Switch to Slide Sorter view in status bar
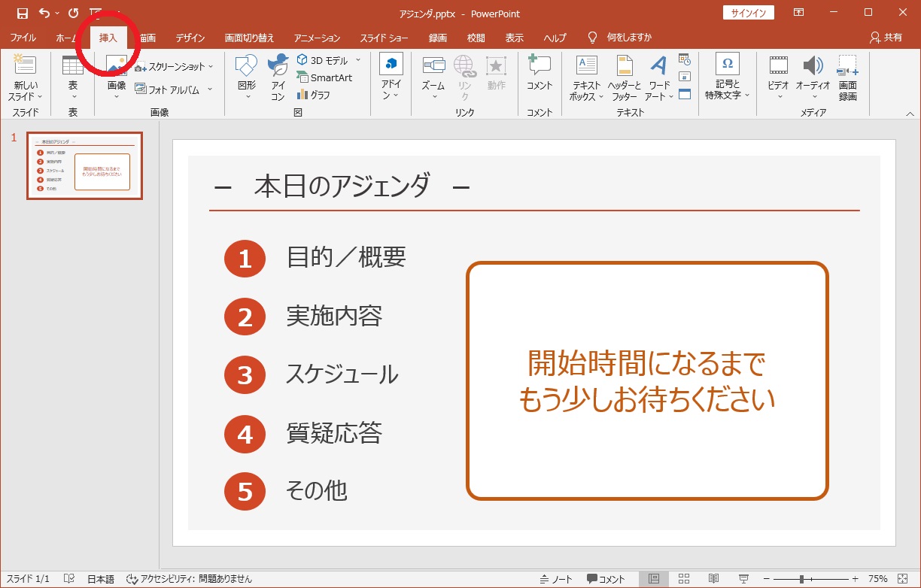The width and height of the screenshot is (921, 588). pyautogui.click(x=684, y=579)
